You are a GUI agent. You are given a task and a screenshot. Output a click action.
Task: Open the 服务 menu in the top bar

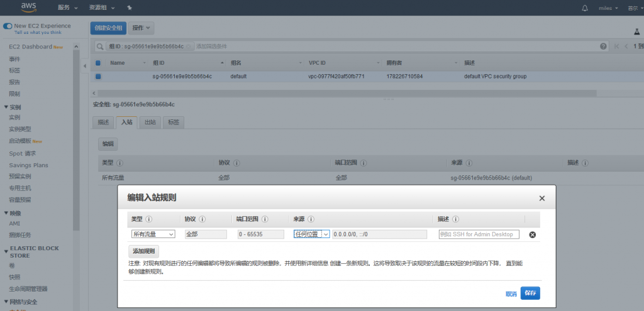[67, 8]
